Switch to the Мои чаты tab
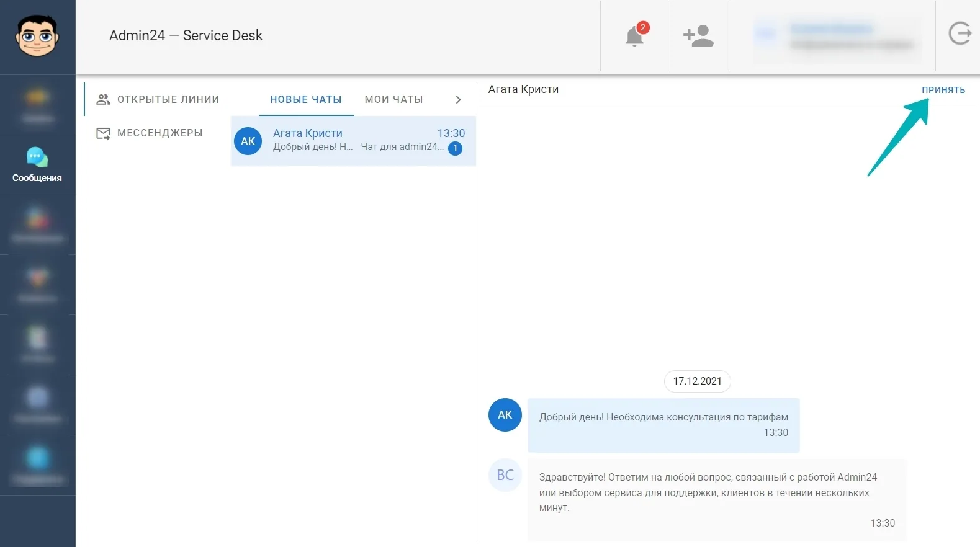The image size is (980, 547). (394, 99)
